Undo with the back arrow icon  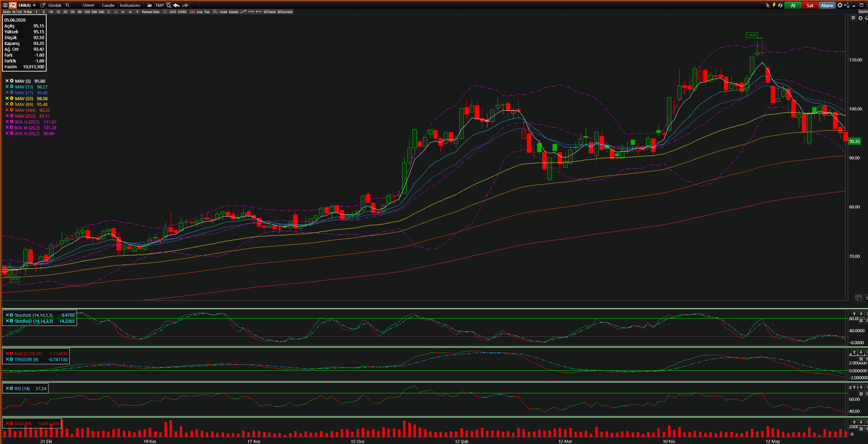[176, 5]
